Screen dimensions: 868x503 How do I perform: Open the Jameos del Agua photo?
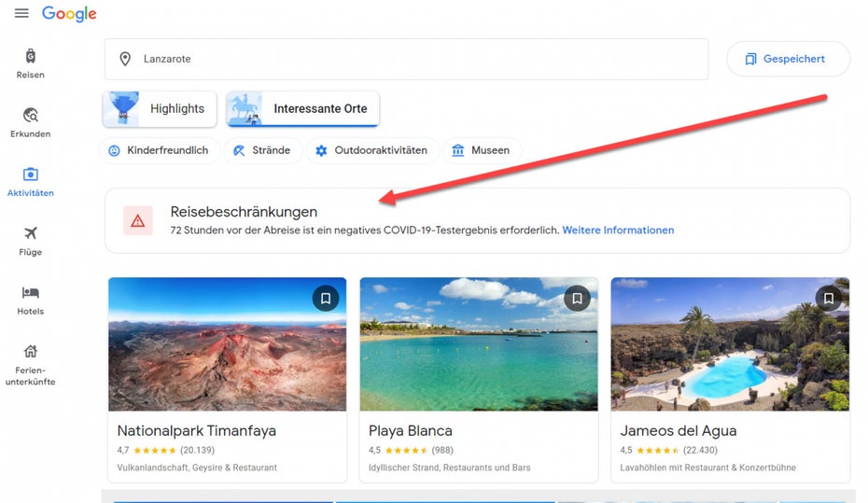[730, 344]
